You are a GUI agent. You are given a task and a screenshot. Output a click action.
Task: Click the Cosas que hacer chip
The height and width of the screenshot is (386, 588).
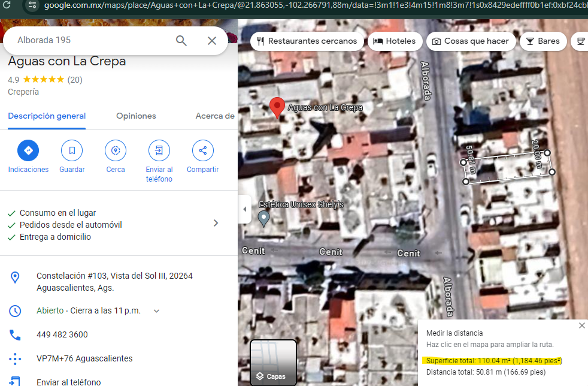click(x=471, y=41)
